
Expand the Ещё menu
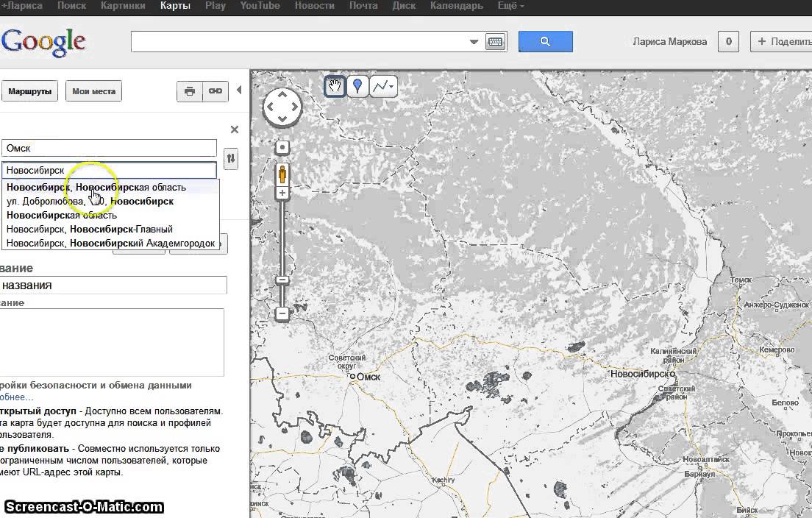coord(510,6)
